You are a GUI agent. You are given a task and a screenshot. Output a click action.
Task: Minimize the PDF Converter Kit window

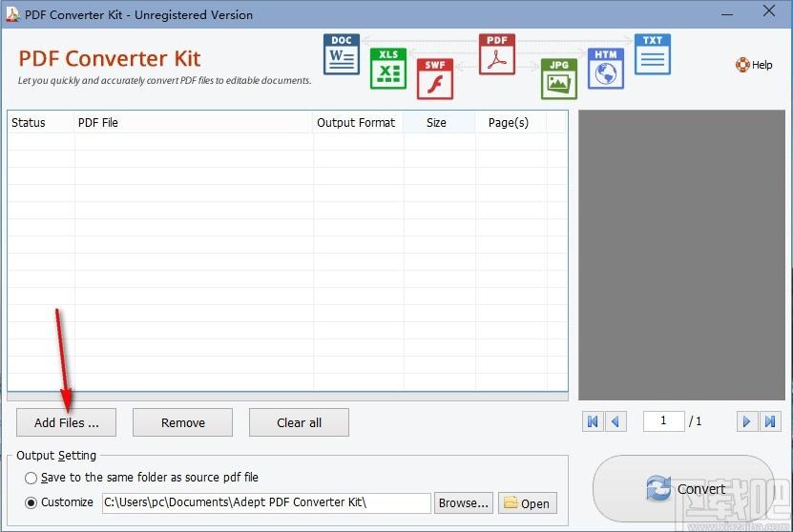[x=727, y=14]
